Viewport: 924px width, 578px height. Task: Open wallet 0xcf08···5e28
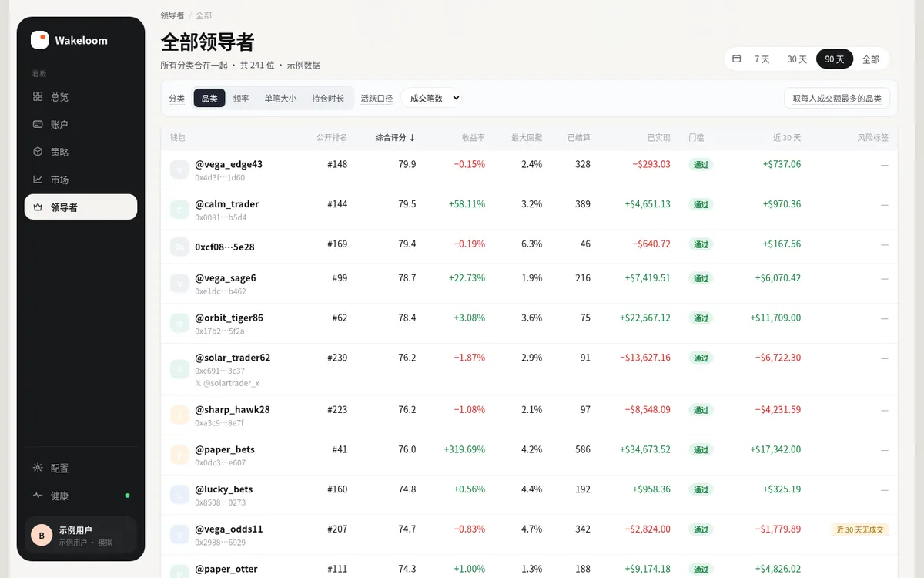pos(225,247)
